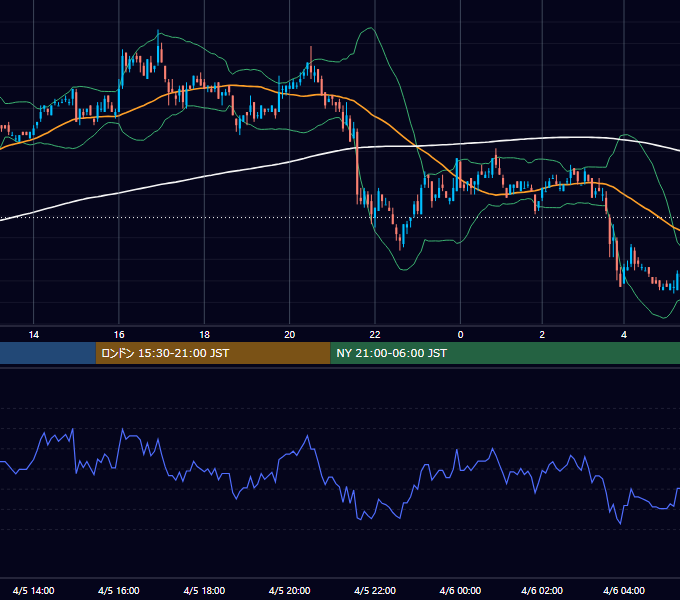The width and height of the screenshot is (680, 600).
Task: Click the NY 21:00-06:00 JST session bar
Action: (505, 353)
